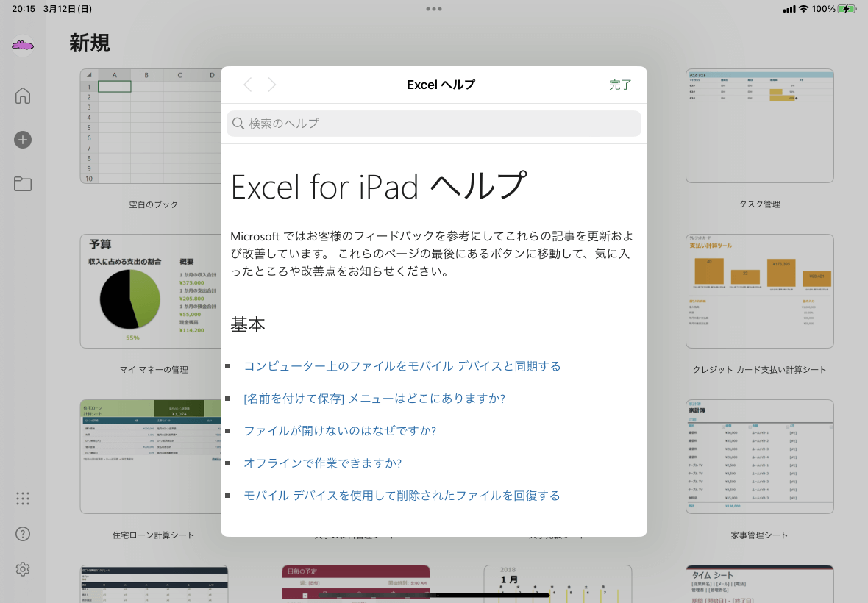Image resolution: width=868 pixels, height=603 pixels.
Task: Select the 空白のブック template thumbnail
Action: 151,126
